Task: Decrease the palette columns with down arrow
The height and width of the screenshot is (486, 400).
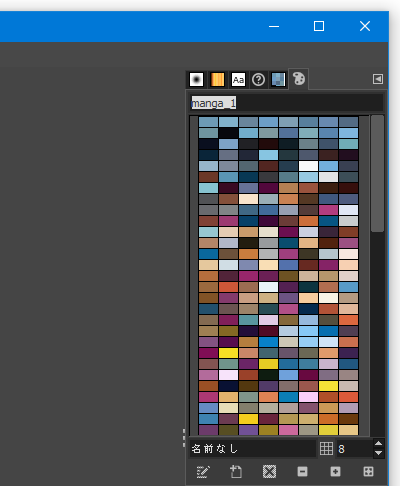Action: (x=378, y=453)
